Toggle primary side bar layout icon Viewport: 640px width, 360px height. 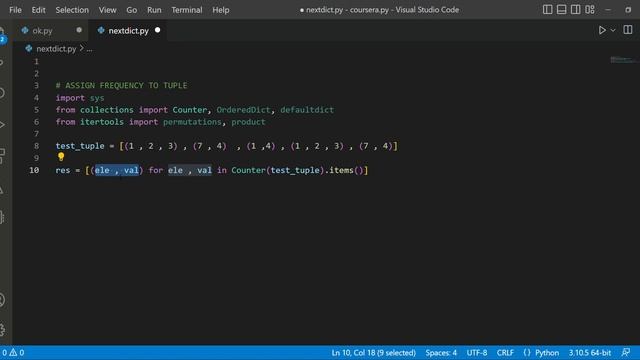coord(547,9)
